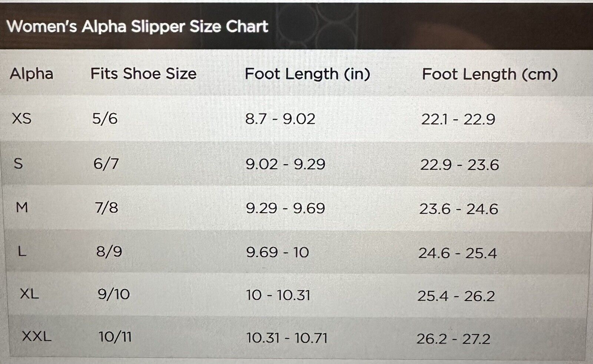Click the 7/8 shoe size cell
Viewport: 593px width, 364px height.
107,208
